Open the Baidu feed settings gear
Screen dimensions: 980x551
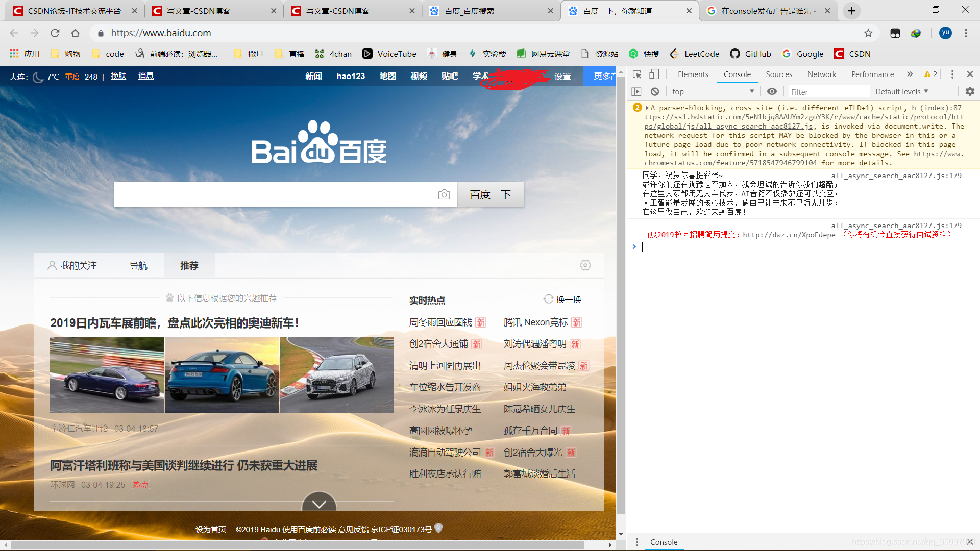(585, 265)
